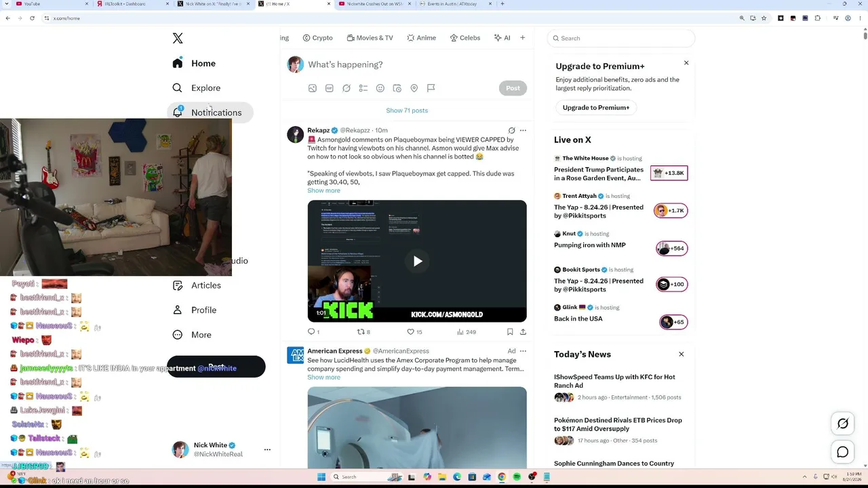The height and width of the screenshot is (488, 868).
Task: Open the Explore page
Action: [197, 88]
